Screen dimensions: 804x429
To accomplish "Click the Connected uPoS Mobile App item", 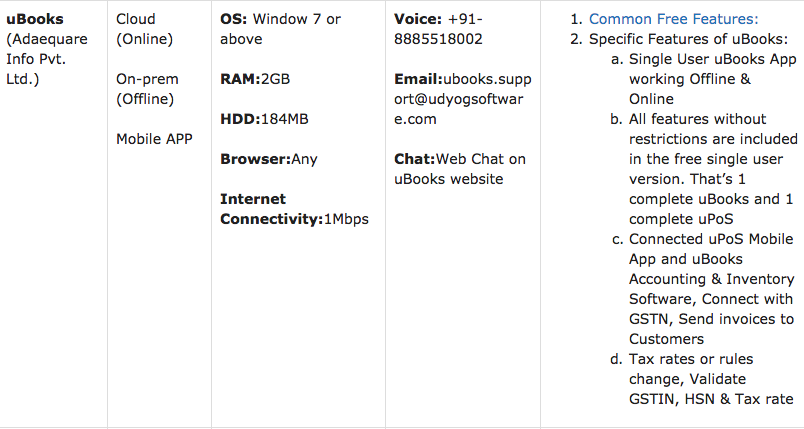I will [x=712, y=289].
